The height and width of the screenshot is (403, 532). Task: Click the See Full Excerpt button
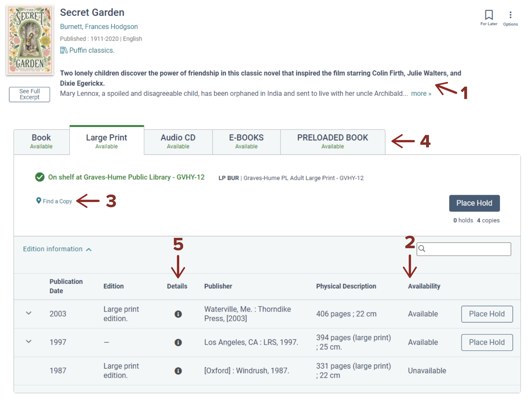coord(29,94)
